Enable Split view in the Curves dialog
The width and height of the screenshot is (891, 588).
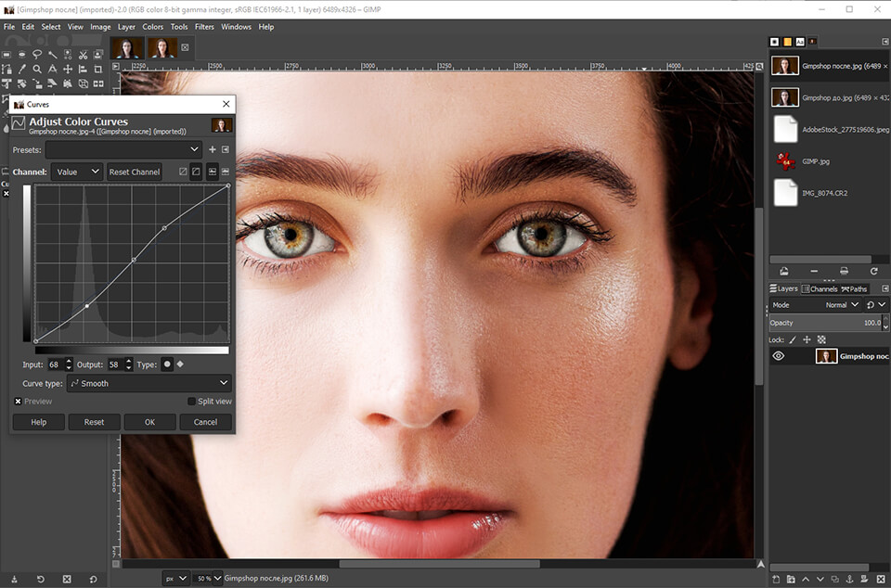[x=191, y=401]
